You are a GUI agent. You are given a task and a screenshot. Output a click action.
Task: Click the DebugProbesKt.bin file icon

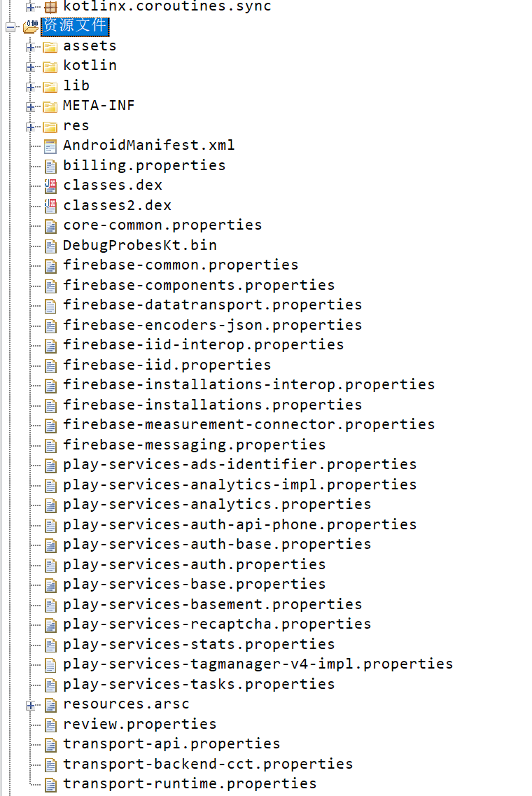tap(50, 246)
